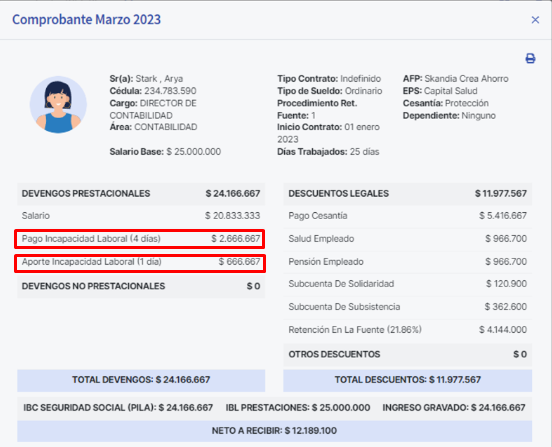Click the employee avatar image
552x447 pixels.
(x=58, y=105)
